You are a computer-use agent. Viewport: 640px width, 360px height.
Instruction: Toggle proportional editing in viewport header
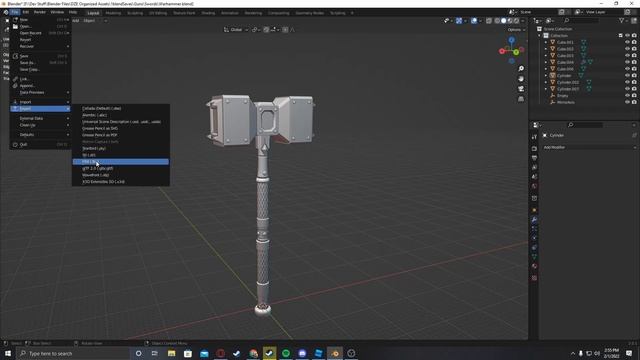[285, 29]
